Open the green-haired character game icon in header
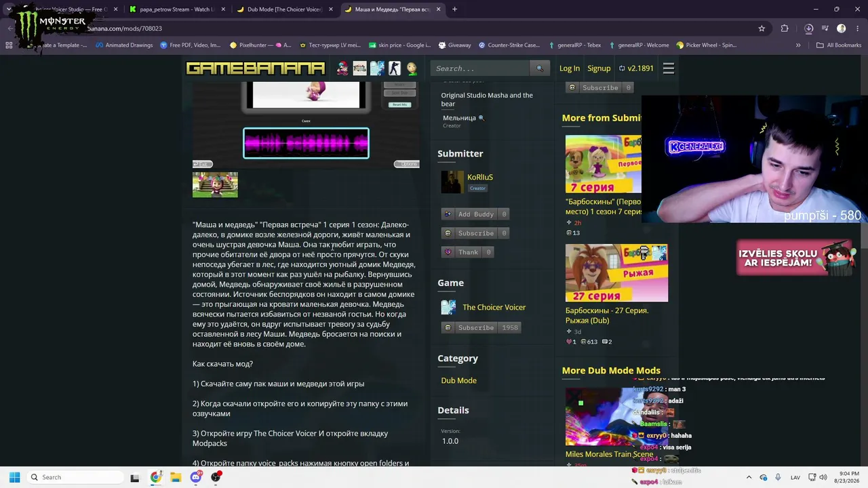Viewport: 868px width, 488px height. pos(412,68)
